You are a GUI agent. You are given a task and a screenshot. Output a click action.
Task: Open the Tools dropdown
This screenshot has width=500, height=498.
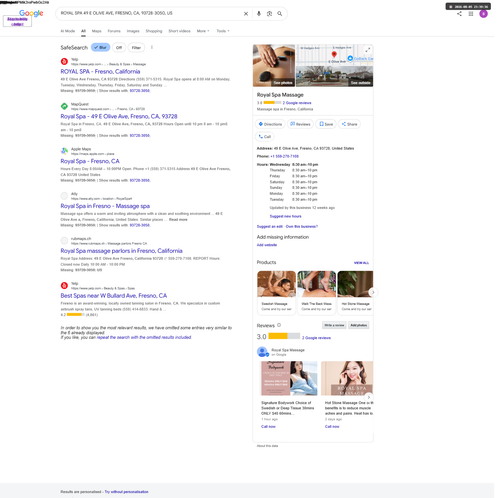pos(223,31)
